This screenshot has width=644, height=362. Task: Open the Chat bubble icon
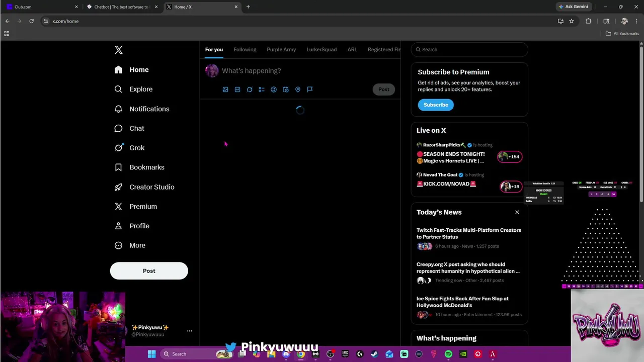(118, 128)
